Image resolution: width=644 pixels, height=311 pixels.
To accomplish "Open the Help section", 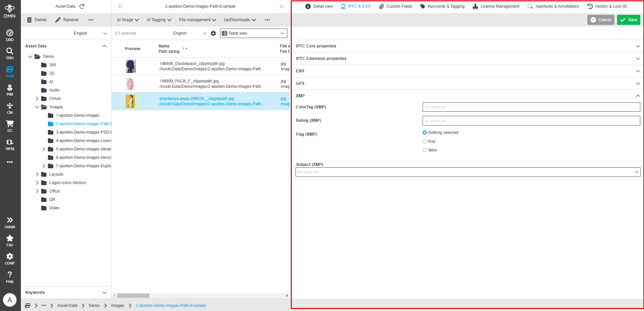I will coord(10,277).
